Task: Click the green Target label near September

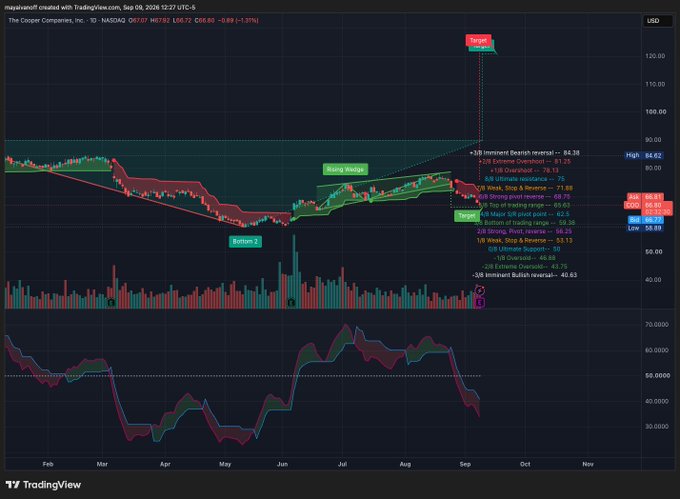Action: [467, 215]
